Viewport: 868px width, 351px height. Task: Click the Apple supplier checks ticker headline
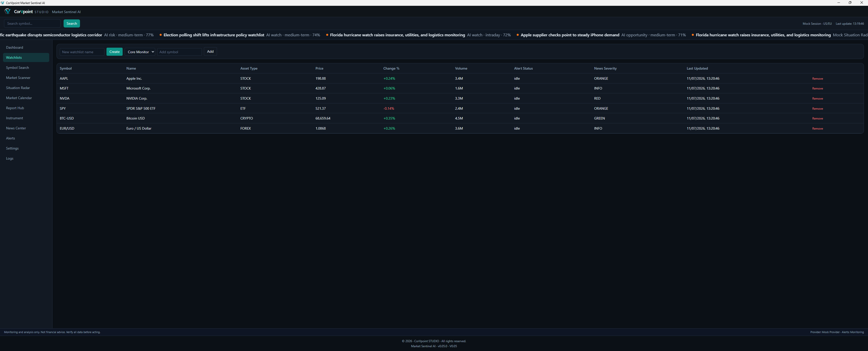[570, 35]
